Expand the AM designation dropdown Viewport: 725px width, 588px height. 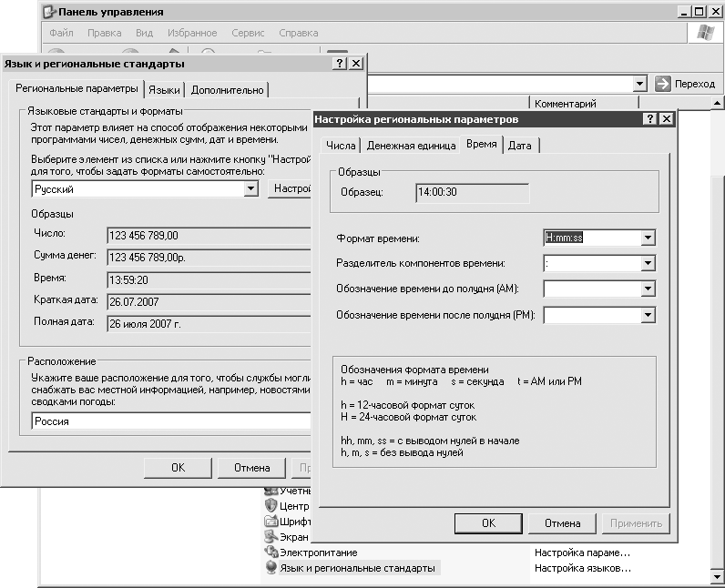647,289
